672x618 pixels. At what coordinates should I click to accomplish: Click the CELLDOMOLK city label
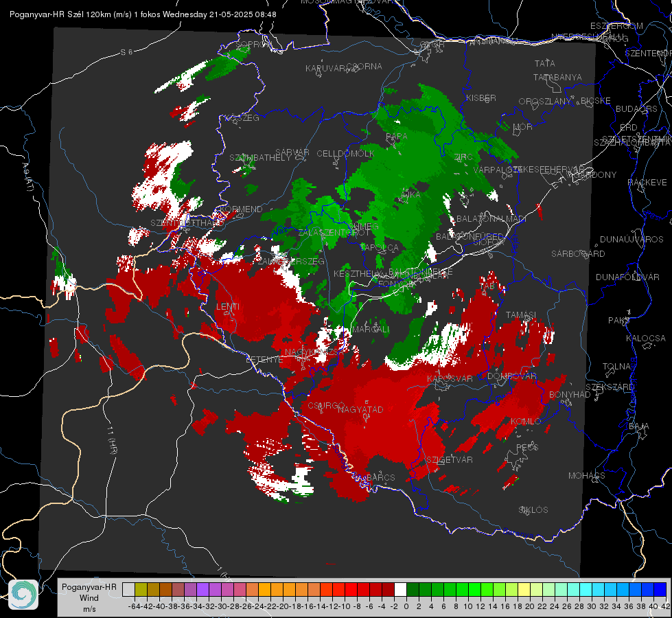(x=345, y=154)
